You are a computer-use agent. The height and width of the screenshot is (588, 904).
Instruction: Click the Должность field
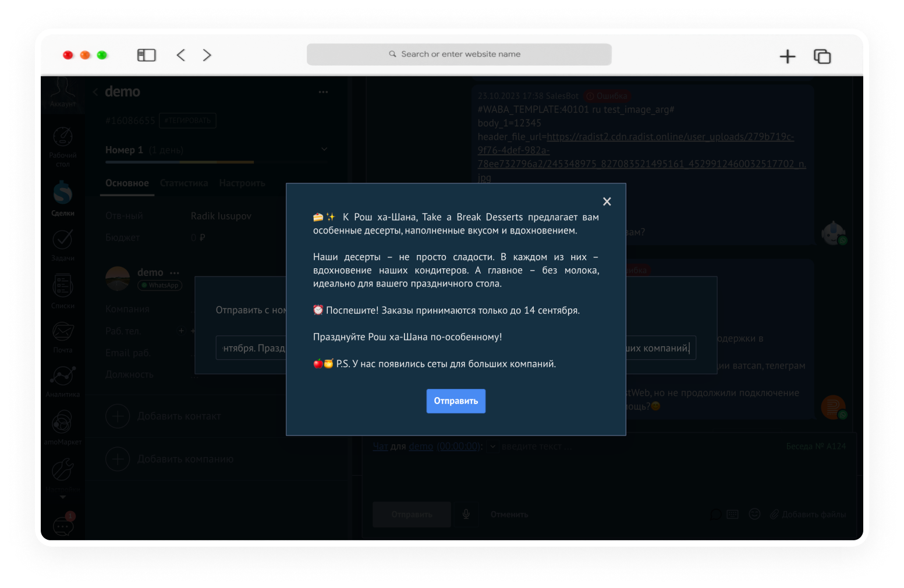point(129,374)
